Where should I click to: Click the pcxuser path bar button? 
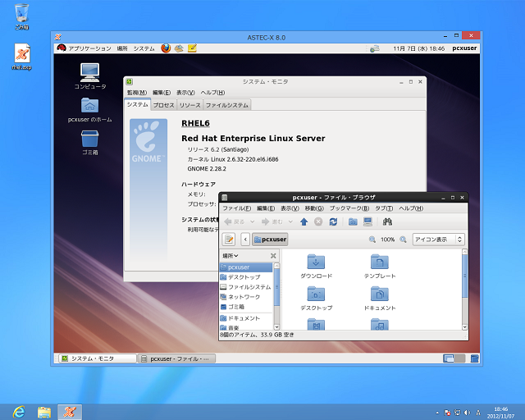270,240
